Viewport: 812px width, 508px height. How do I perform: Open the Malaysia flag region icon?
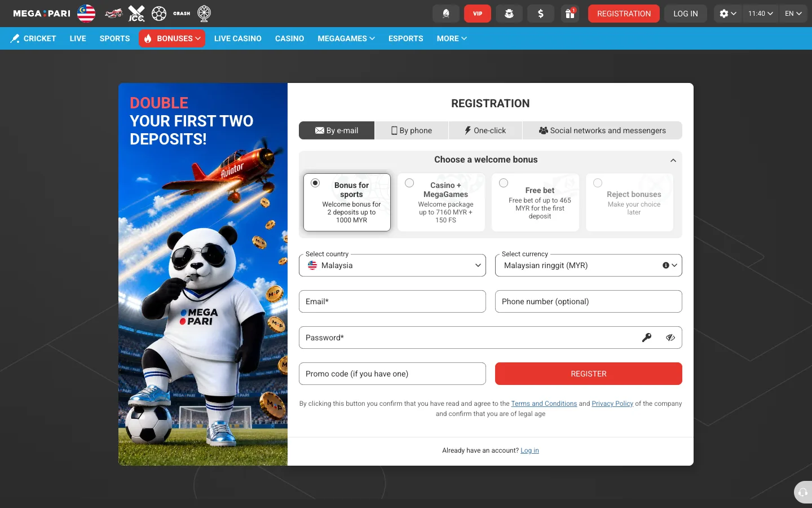pos(86,14)
